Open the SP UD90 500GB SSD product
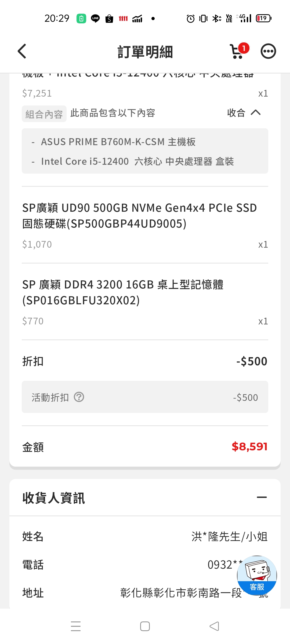Viewport: 290px width, 644px height. click(140, 215)
